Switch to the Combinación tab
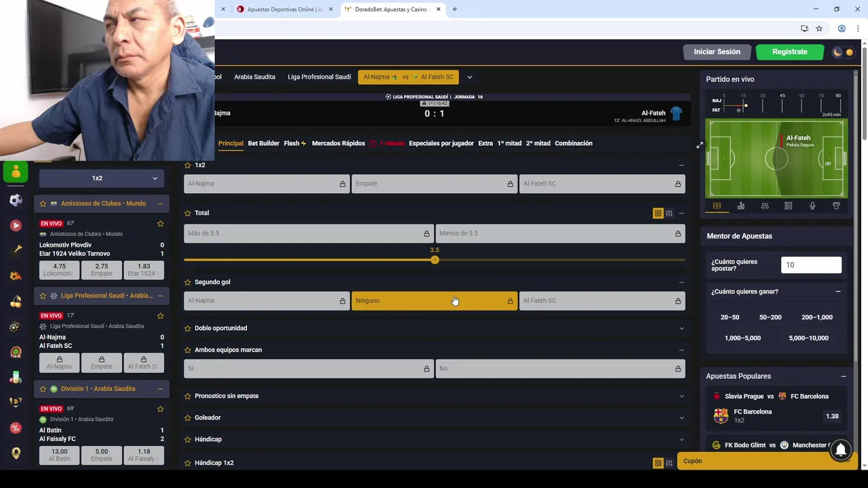This screenshot has width=868, height=488. (x=574, y=144)
